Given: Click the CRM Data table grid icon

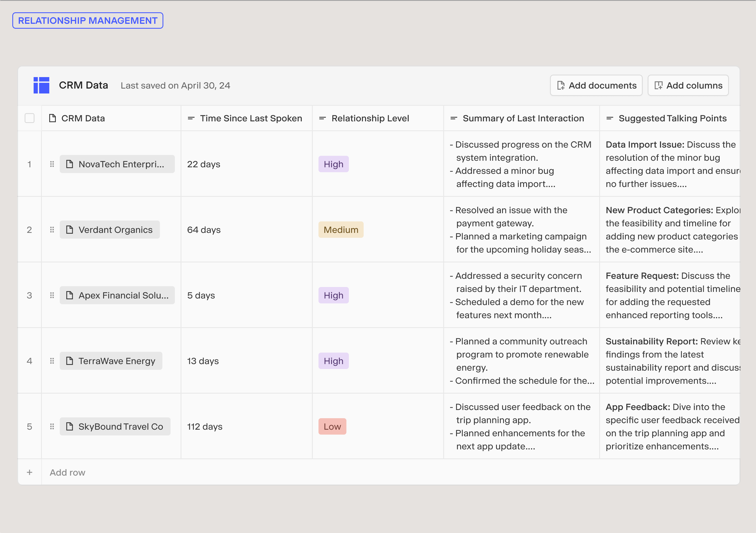Looking at the screenshot, I should [42, 85].
